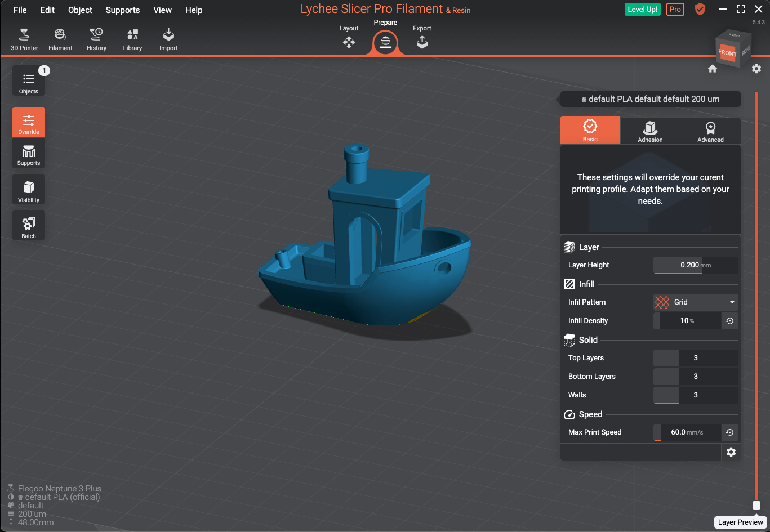Click the Filament toolbar icon
The width and height of the screenshot is (770, 532).
tap(60, 39)
